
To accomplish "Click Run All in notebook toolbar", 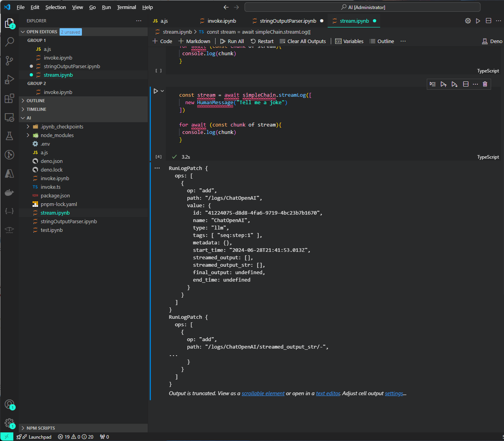I will pyautogui.click(x=232, y=41).
